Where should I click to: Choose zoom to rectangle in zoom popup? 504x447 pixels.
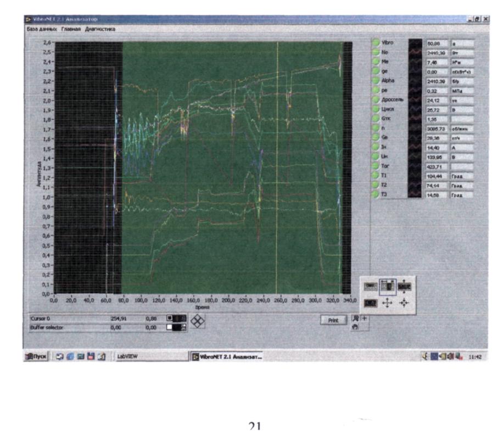(x=370, y=286)
